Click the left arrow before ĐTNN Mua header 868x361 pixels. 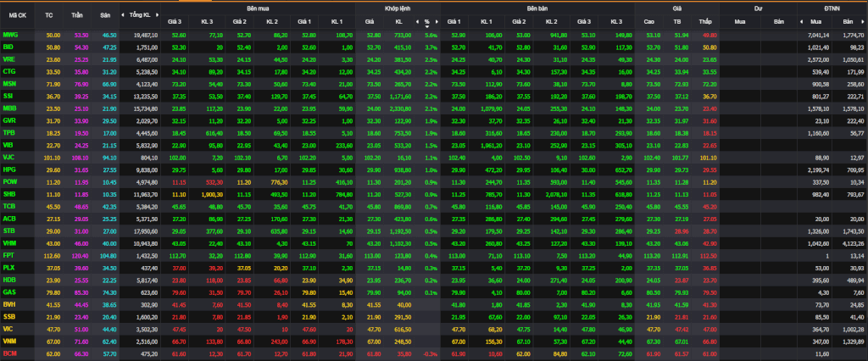coord(801,21)
